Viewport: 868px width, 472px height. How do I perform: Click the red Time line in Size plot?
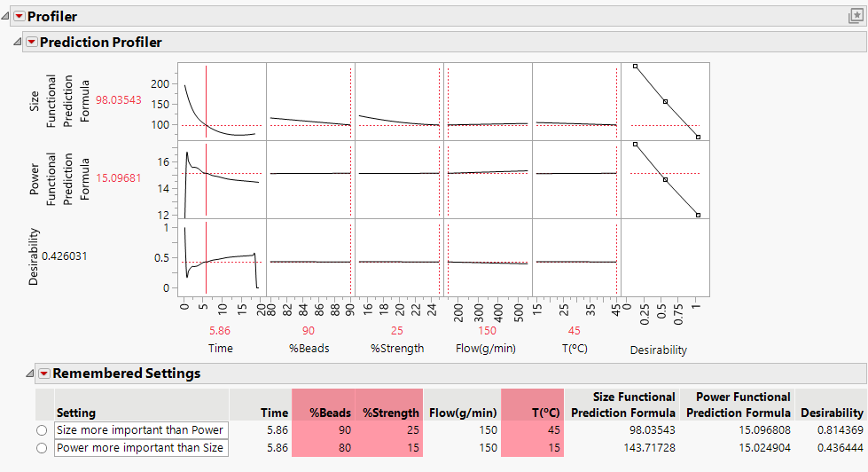(206, 101)
